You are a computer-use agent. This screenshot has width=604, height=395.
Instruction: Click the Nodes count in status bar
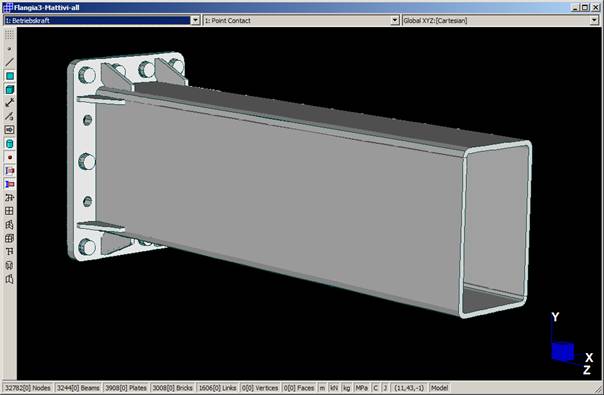click(27, 388)
